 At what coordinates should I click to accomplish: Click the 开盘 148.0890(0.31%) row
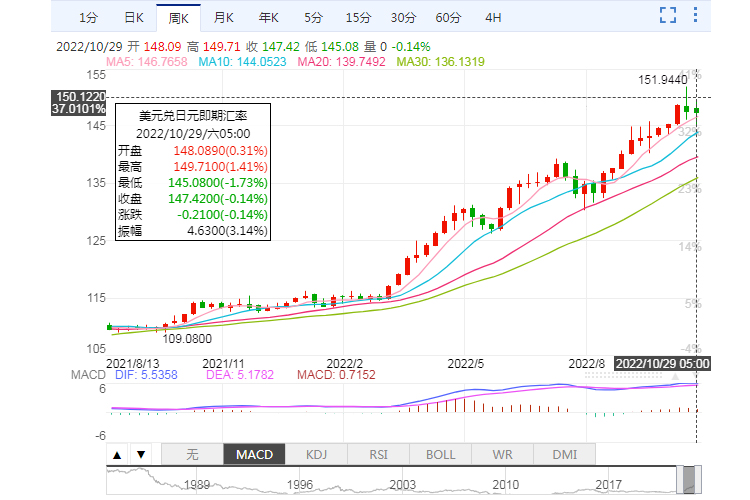(193, 151)
